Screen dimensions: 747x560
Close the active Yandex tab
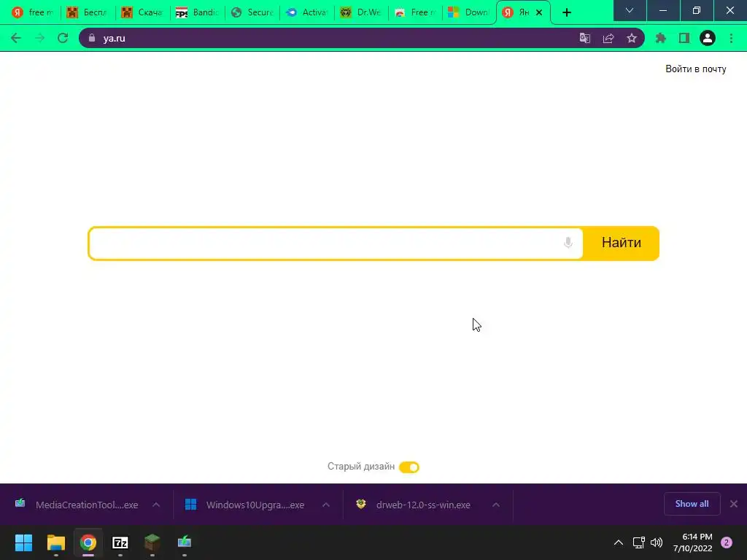pos(539,12)
